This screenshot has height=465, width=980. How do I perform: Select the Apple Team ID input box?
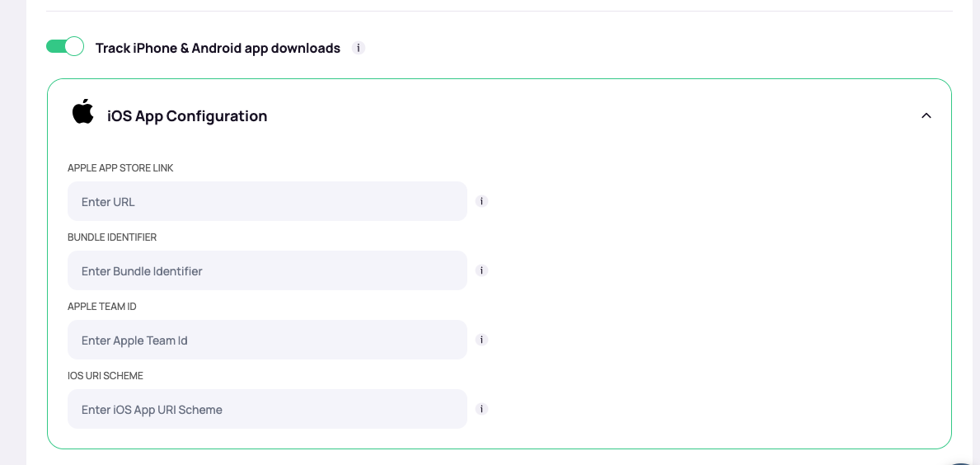click(x=267, y=340)
